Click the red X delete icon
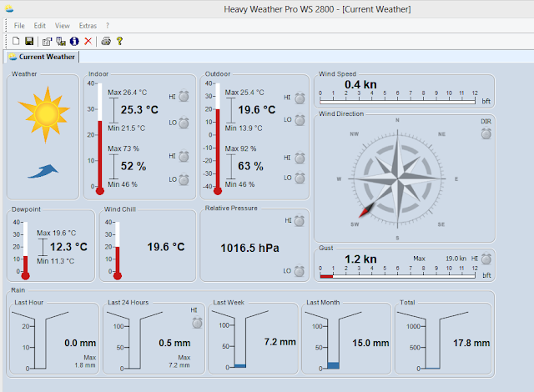Viewport: 534px width, 392px height. tap(88, 41)
